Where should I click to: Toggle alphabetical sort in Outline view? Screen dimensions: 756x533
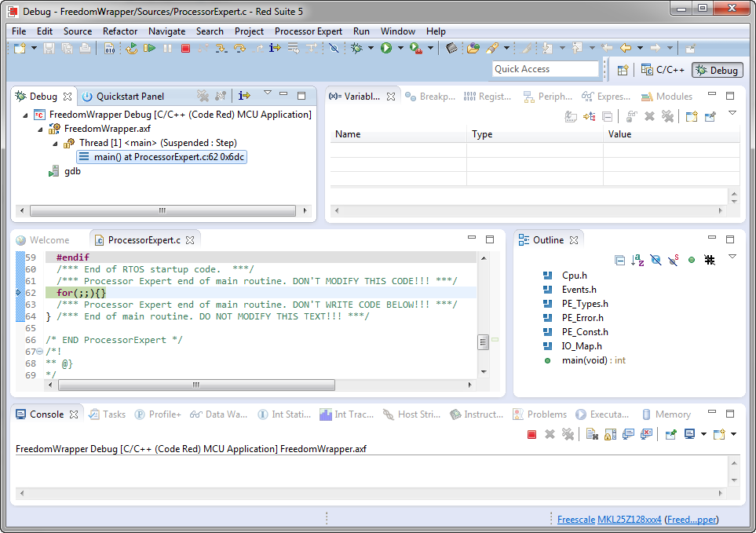(637, 260)
